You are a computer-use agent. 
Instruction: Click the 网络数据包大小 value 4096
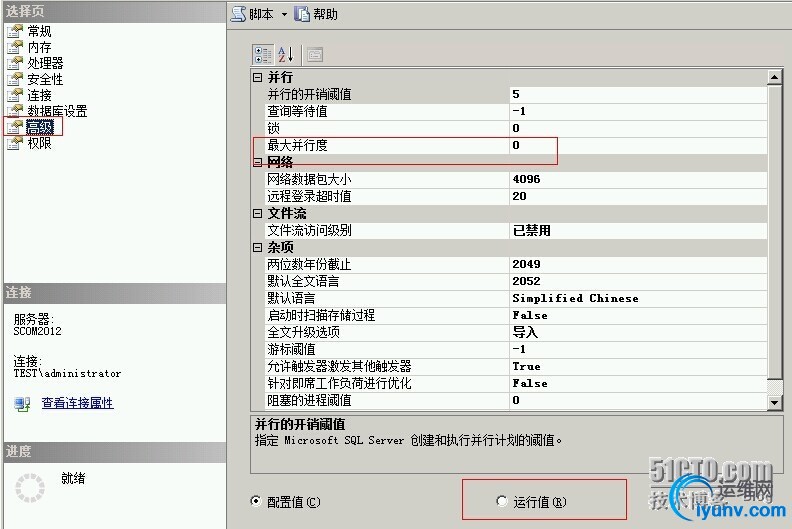pyautogui.click(x=638, y=179)
